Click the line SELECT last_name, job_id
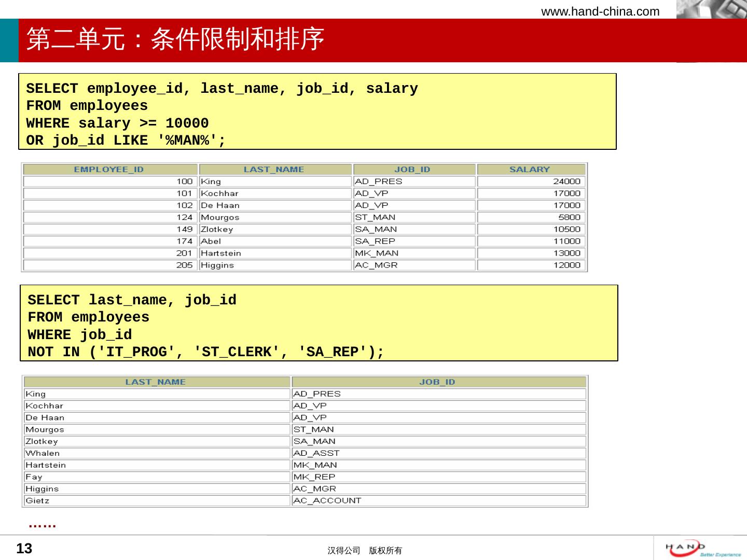 (132, 300)
